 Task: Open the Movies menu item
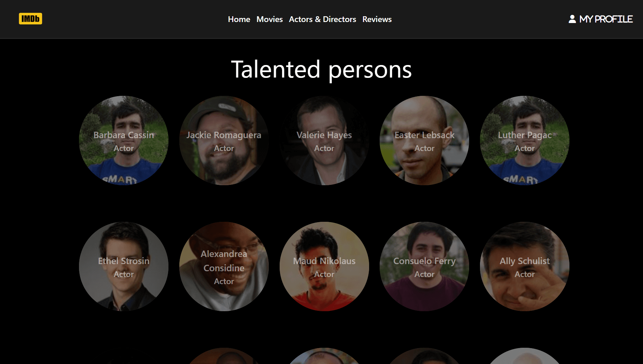(269, 19)
